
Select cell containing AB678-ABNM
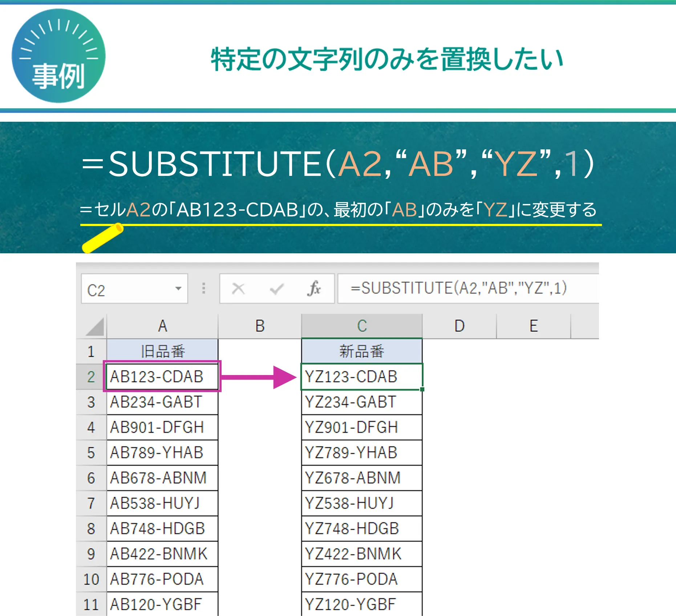coord(162,478)
